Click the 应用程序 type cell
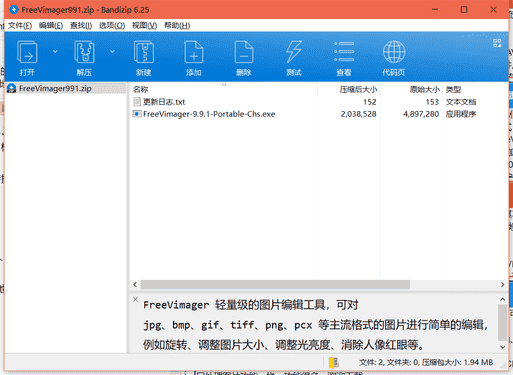The image size is (513, 375). 461,114
